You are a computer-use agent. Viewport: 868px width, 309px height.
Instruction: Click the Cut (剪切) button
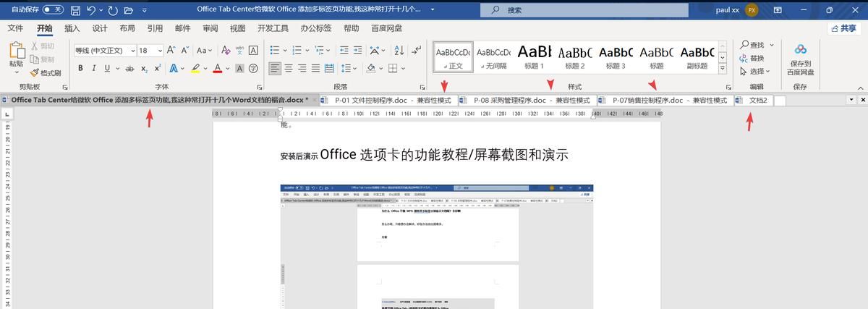(42, 46)
